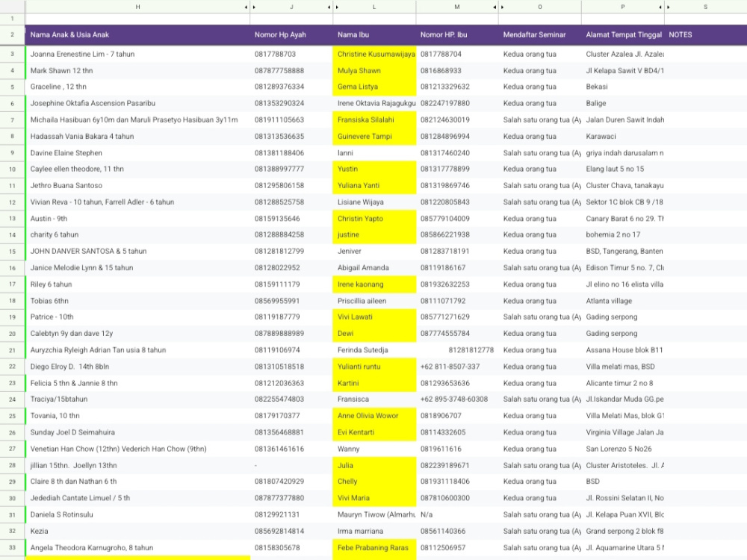Viewport: 747px width, 560px height.
Task: Unhide columns using arrow left of column J
Action: (x=254, y=7)
